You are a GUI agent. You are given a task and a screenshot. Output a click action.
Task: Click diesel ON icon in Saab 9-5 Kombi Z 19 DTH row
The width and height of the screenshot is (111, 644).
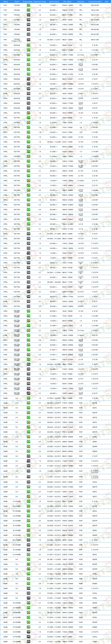tap(28, 632)
